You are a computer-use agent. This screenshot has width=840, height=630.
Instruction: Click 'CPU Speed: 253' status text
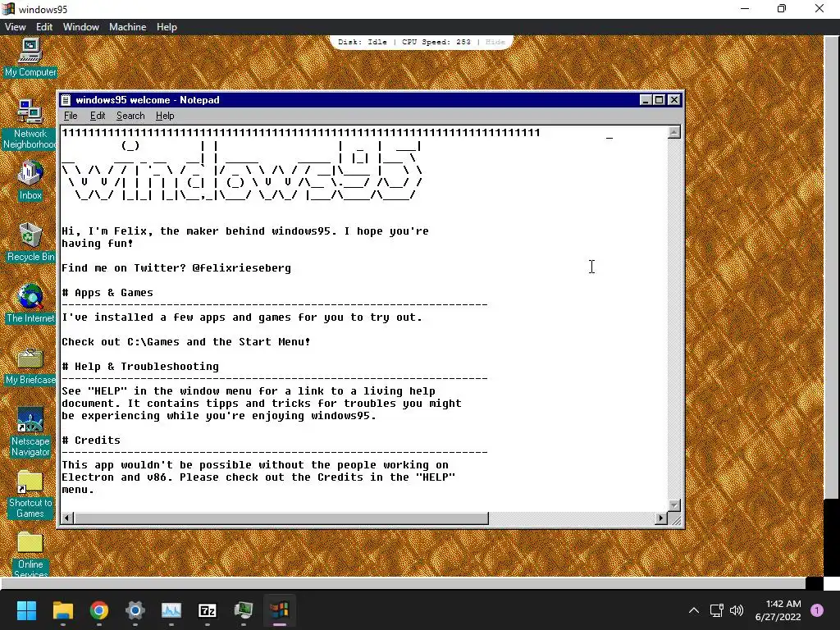[436, 42]
